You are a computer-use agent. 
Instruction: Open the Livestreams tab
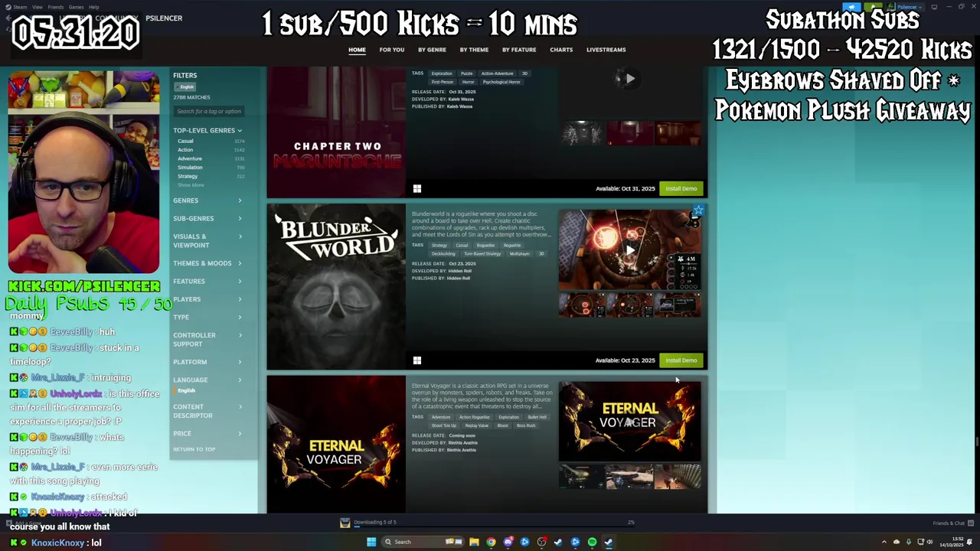[x=606, y=50]
